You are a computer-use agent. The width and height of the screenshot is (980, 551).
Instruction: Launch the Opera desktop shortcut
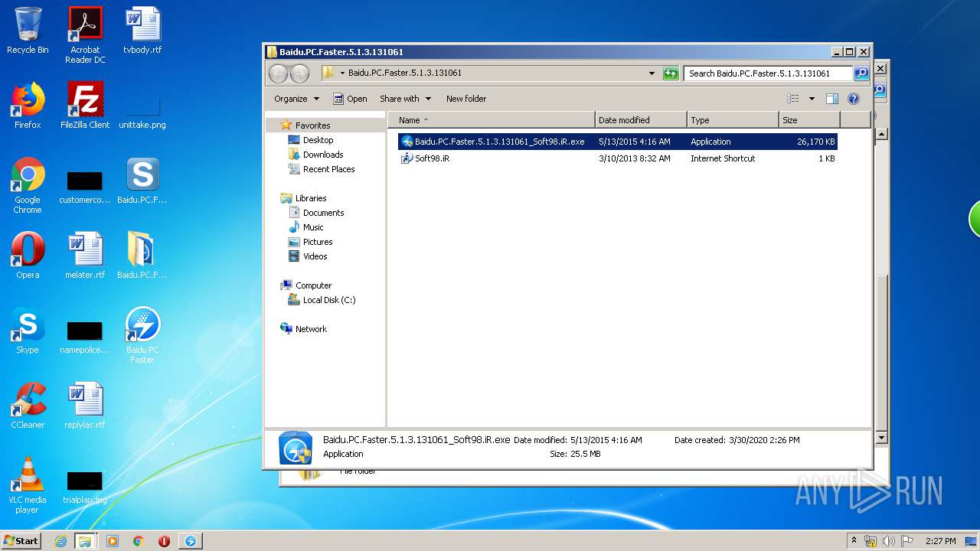28,256
